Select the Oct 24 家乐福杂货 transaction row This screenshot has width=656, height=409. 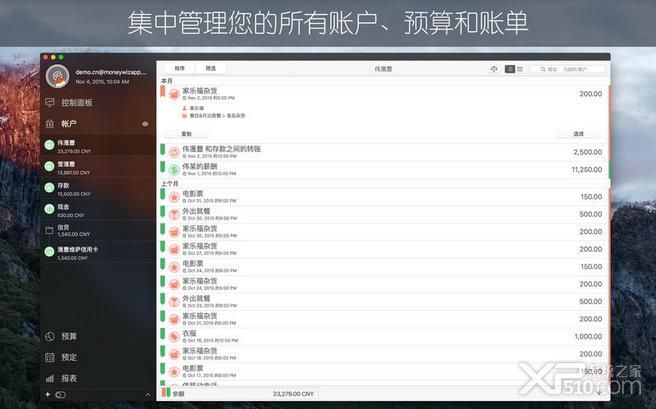383,284
